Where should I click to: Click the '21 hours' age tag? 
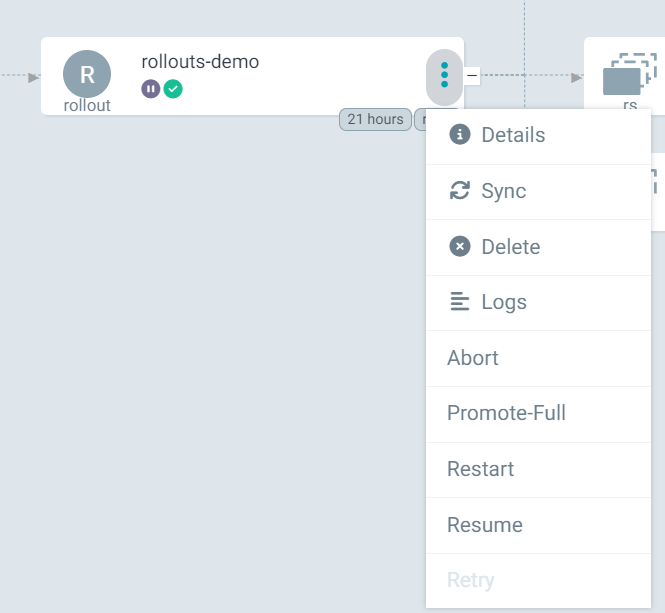(375, 119)
